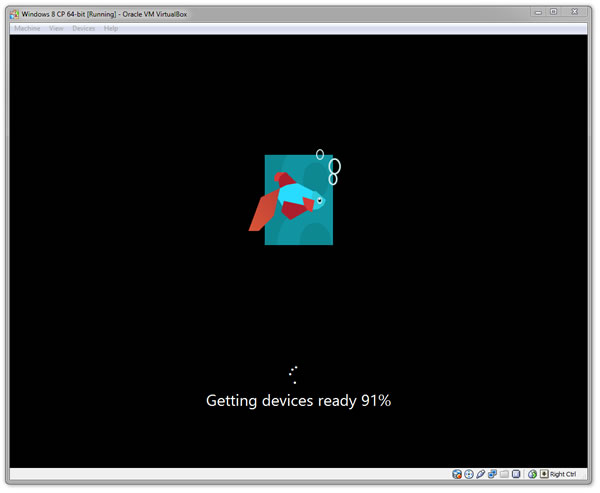
Task: Click the betta fish logo image
Action: pos(295,197)
